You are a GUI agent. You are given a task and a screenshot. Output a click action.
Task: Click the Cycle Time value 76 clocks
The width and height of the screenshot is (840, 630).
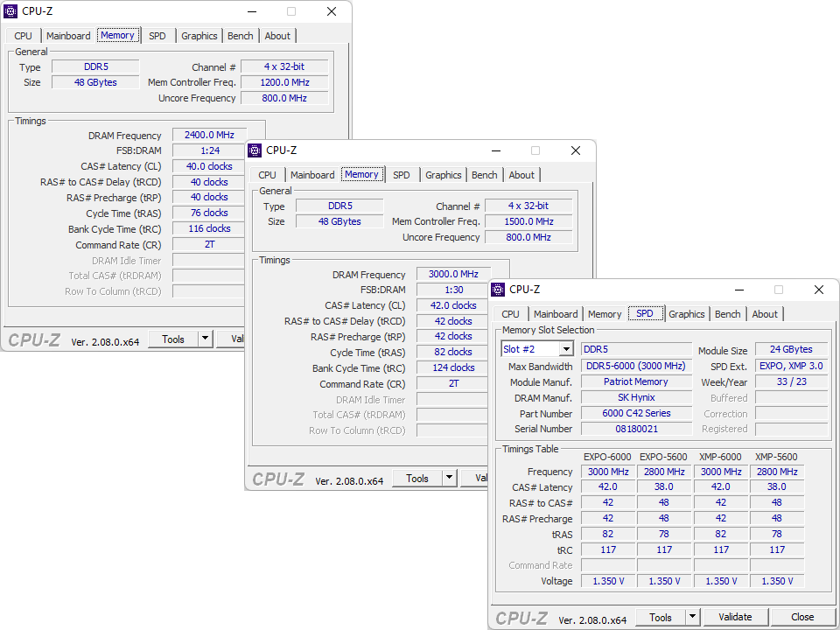tap(209, 213)
